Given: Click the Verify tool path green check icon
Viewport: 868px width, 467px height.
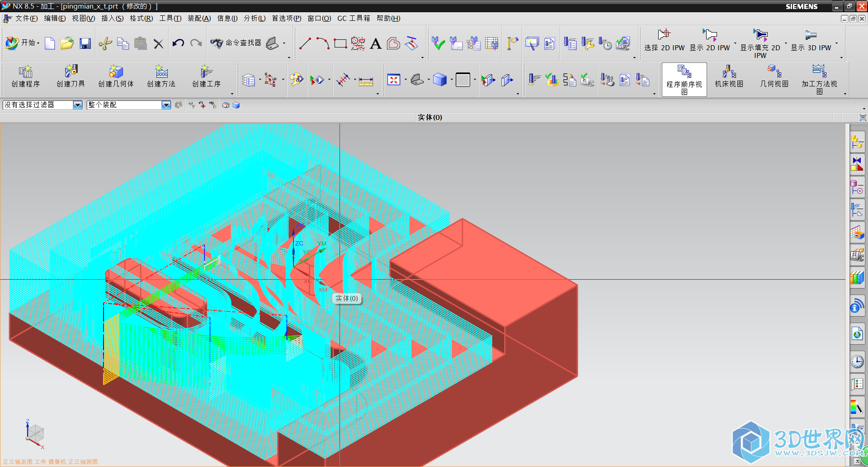Looking at the screenshot, I should click(552, 80).
